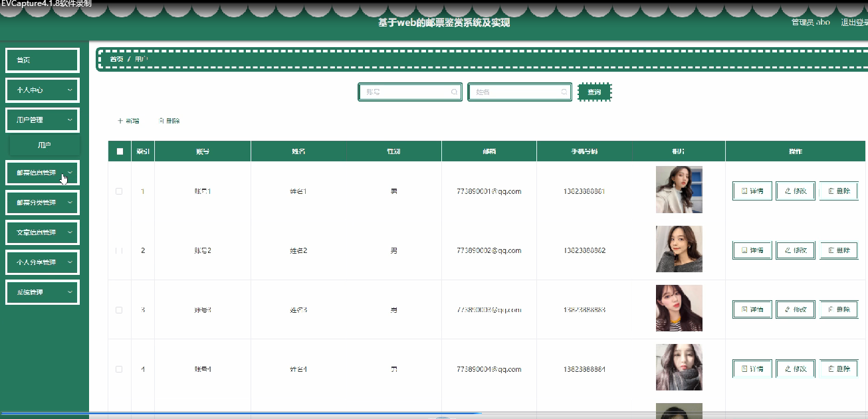
Task: Click the 姓名 column header
Action: coord(298,151)
